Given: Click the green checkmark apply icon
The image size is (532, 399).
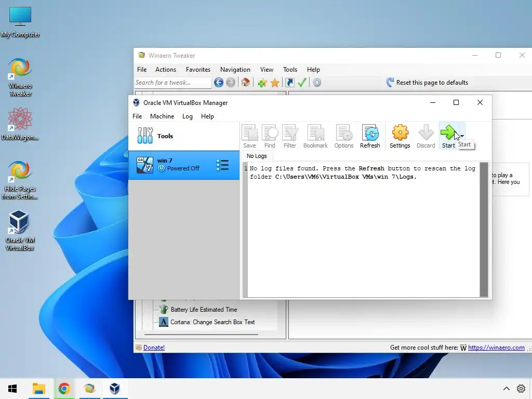Looking at the screenshot, I should click(302, 83).
